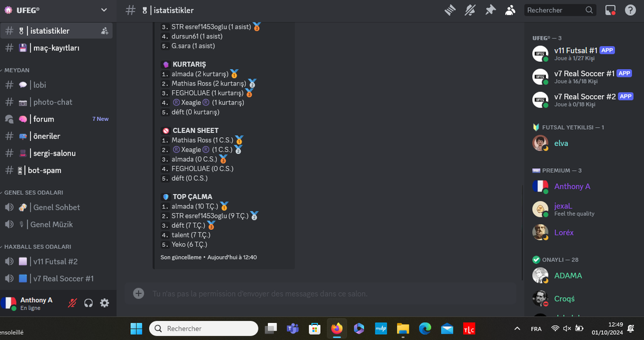Open Microsoft Teams from taskbar
644x340 pixels.
click(293, 329)
